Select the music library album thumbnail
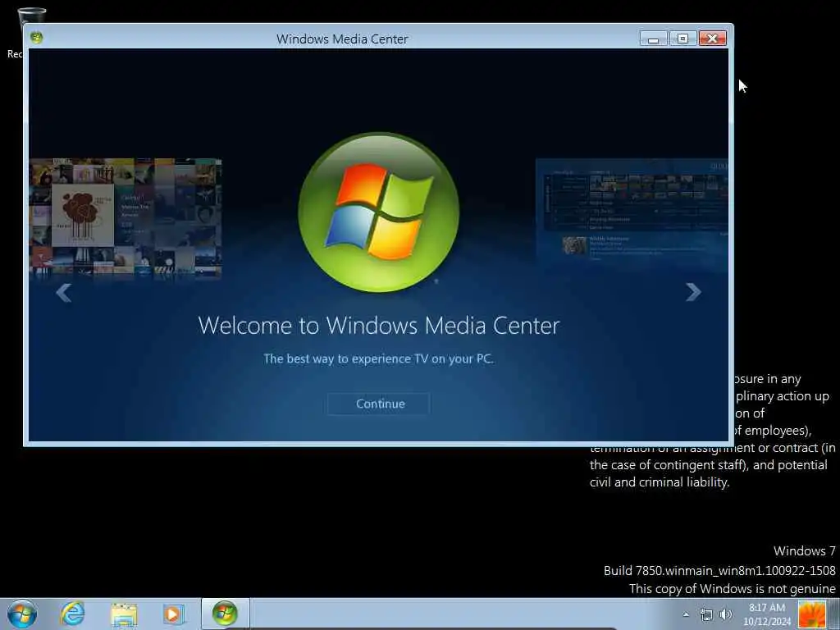Screen dimensions: 840x630 (x=126, y=218)
